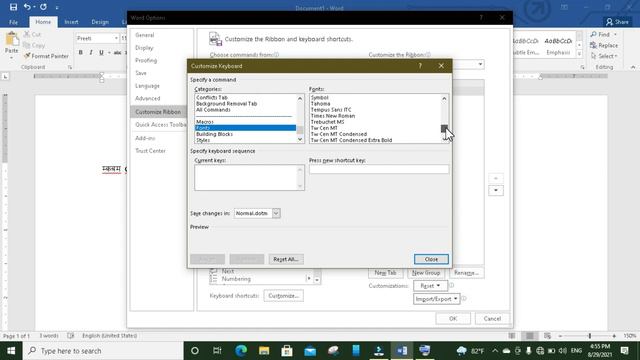Click the Cut command in Word ribbon

[x=32, y=34]
